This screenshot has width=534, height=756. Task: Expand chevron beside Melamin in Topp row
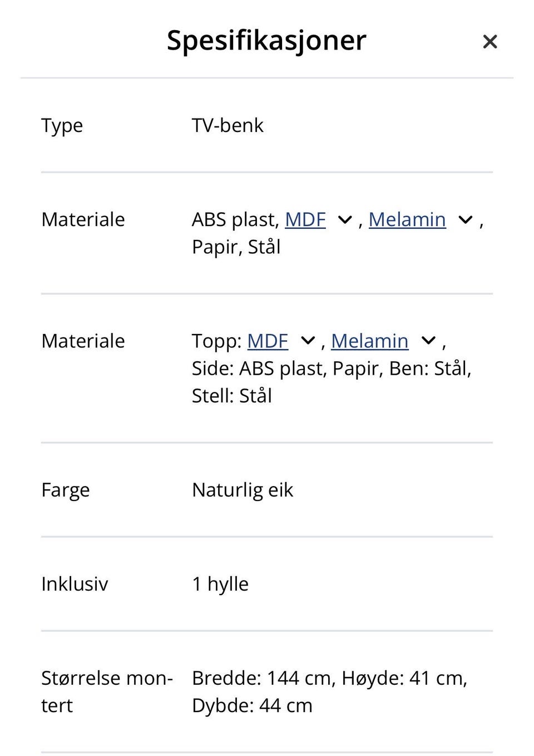click(x=428, y=341)
